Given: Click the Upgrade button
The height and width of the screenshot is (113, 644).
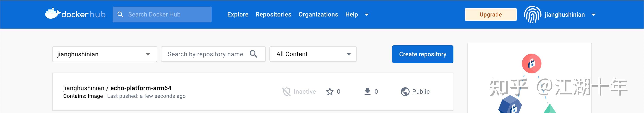Looking at the screenshot, I should [x=490, y=15].
